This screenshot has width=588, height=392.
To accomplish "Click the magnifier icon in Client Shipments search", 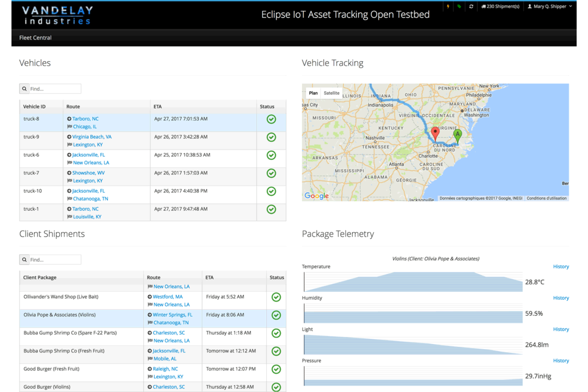I will point(24,259).
